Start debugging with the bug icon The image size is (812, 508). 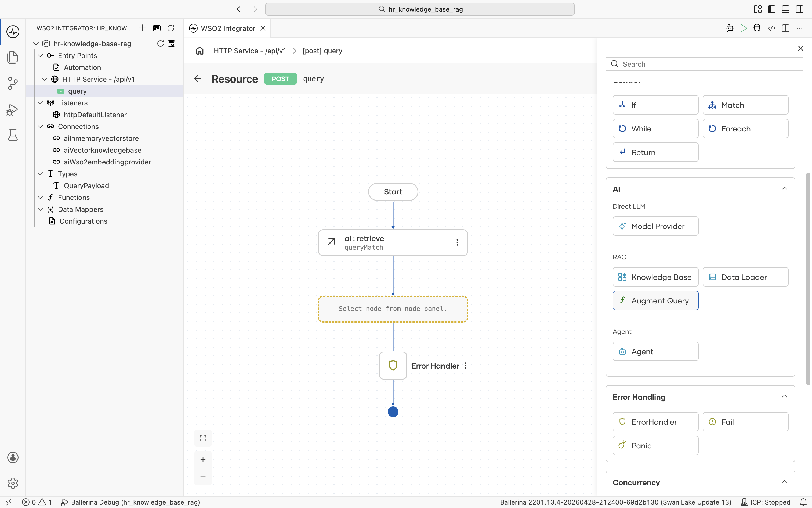757,28
